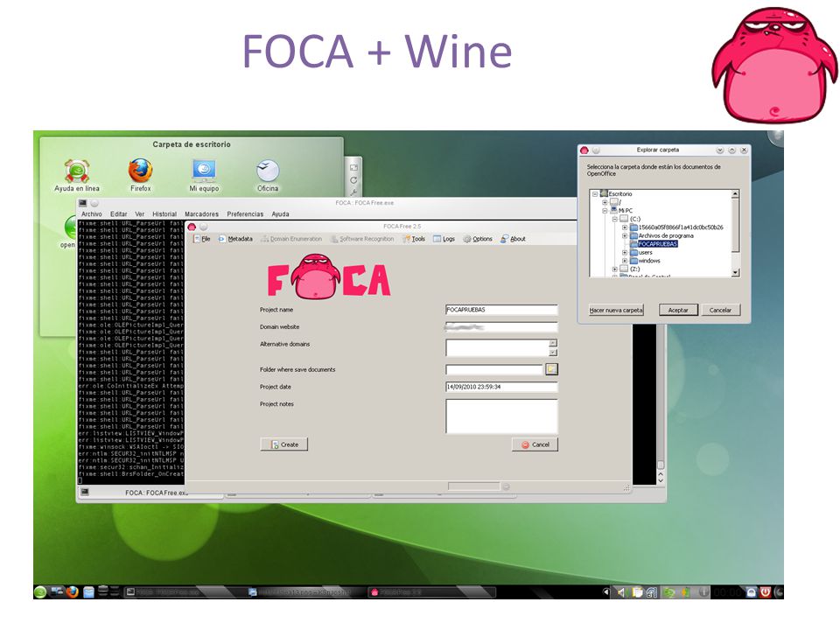Select Mi PC in folder tree

pos(625,211)
